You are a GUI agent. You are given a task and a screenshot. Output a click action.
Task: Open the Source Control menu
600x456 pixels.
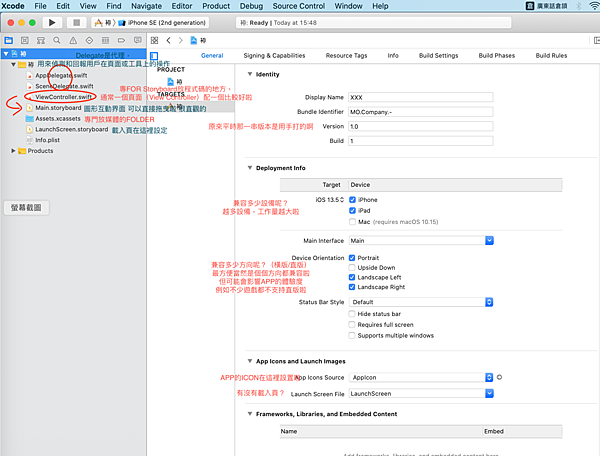298,6
